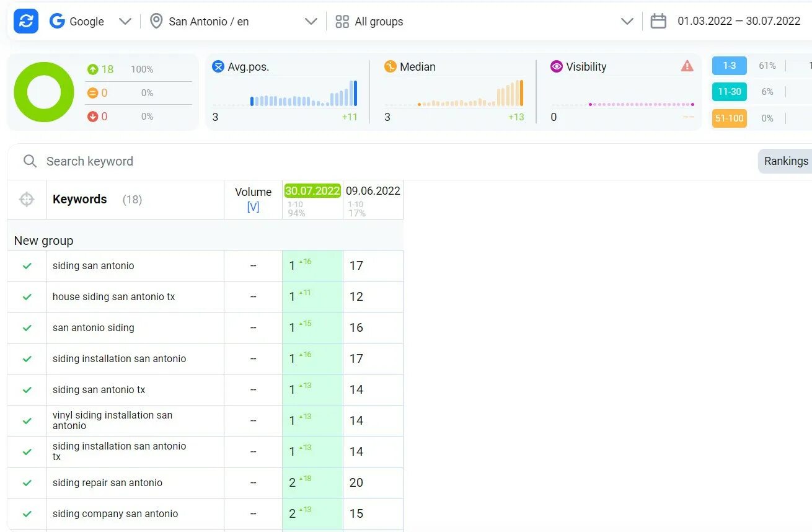Toggle checkmark for san antonio siding
Screen dimensions: 812x532
[x=27, y=328]
